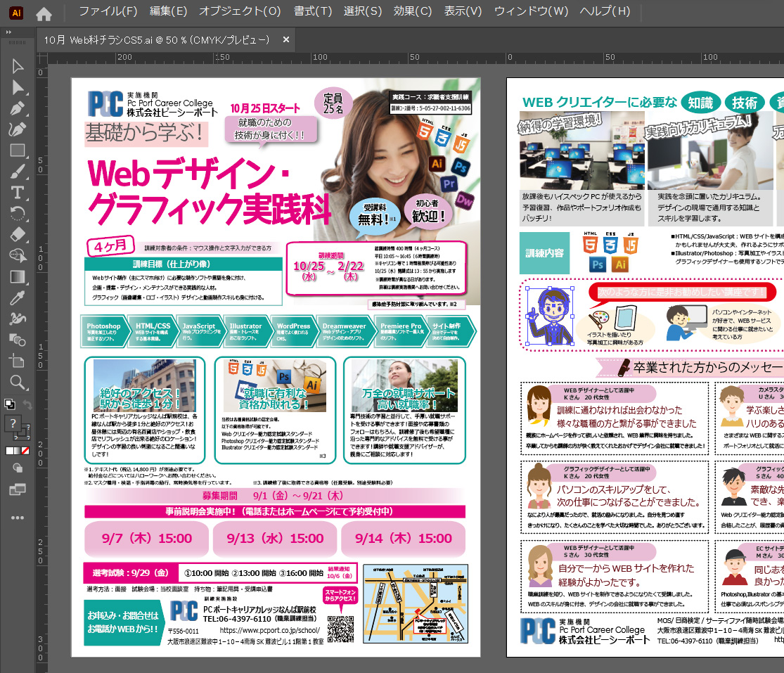The width and height of the screenshot is (784, 673).
Task: Select the Zoom magnifier tool
Action: [18, 383]
